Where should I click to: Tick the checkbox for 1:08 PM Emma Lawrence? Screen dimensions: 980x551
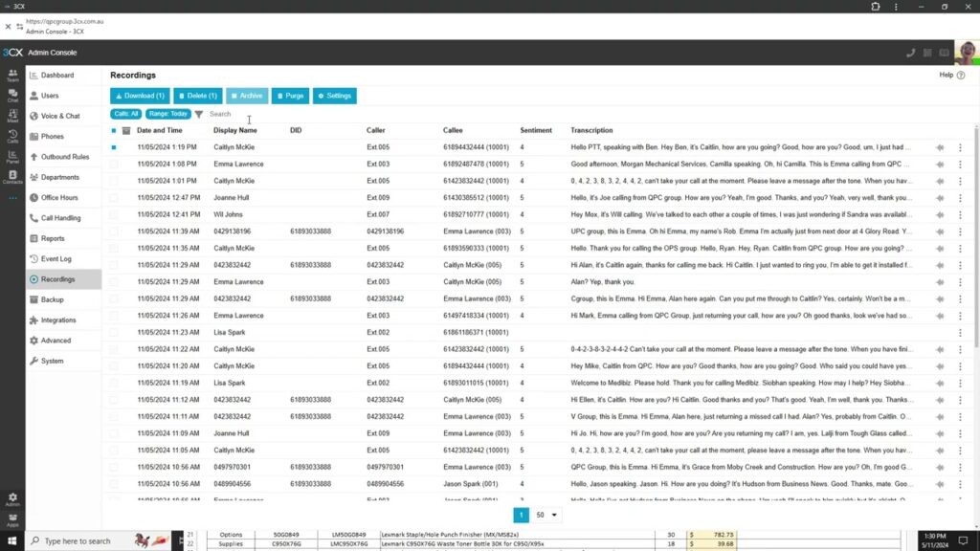click(114, 165)
